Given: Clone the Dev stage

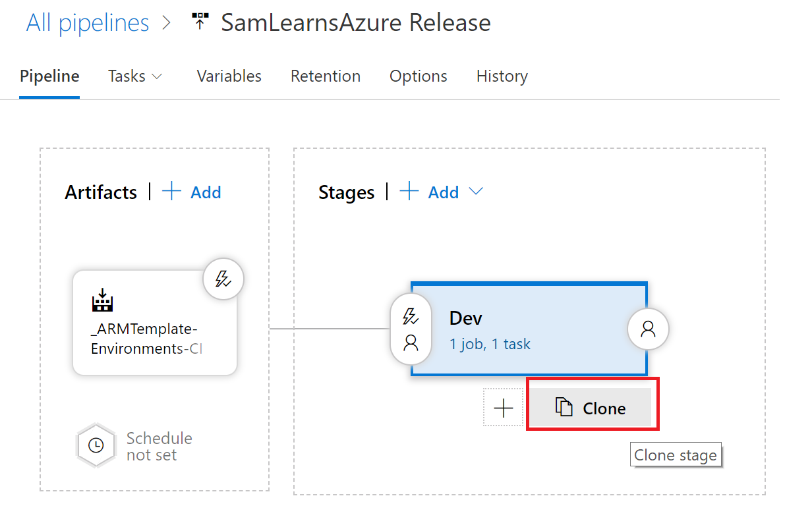Looking at the screenshot, I should tap(591, 408).
